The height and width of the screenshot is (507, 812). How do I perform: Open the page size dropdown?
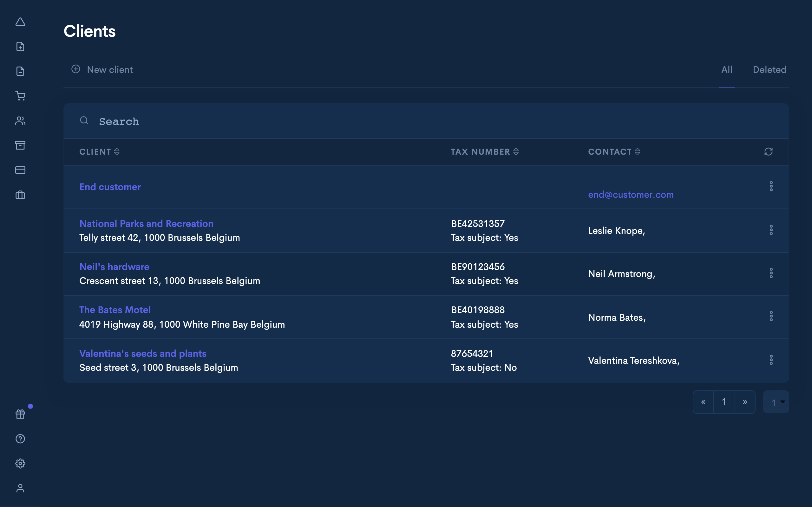(x=776, y=401)
